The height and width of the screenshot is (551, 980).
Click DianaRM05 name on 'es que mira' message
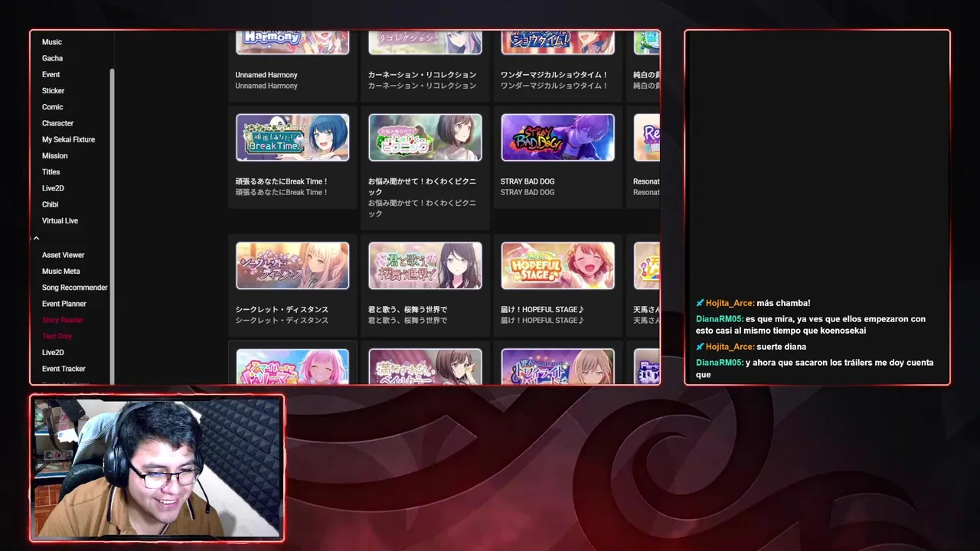pyautogui.click(x=720, y=319)
